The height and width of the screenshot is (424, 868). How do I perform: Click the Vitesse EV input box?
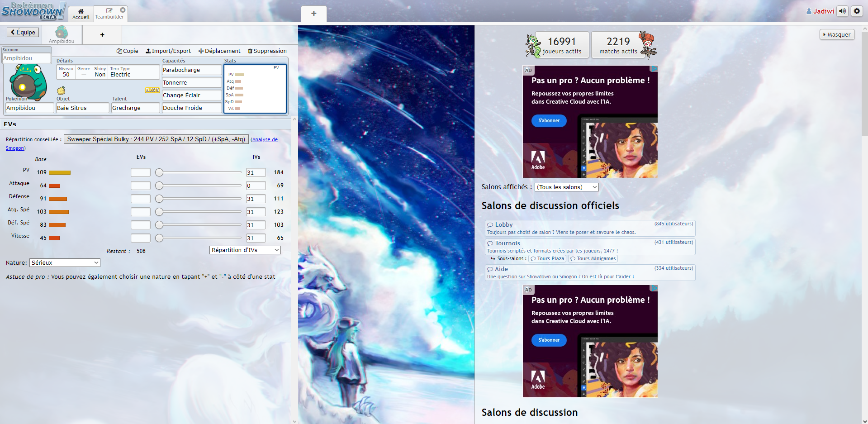[x=141, y=238]
